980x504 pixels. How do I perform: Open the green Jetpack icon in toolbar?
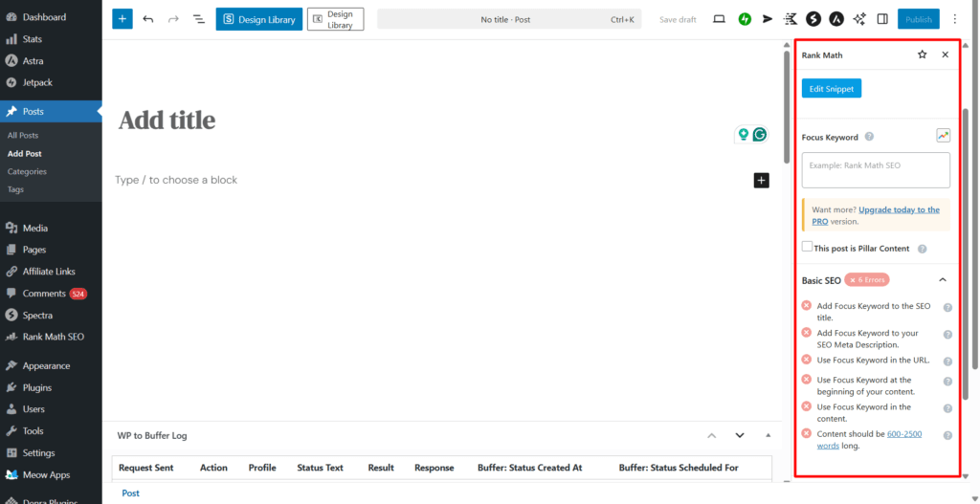click(745, 19)
